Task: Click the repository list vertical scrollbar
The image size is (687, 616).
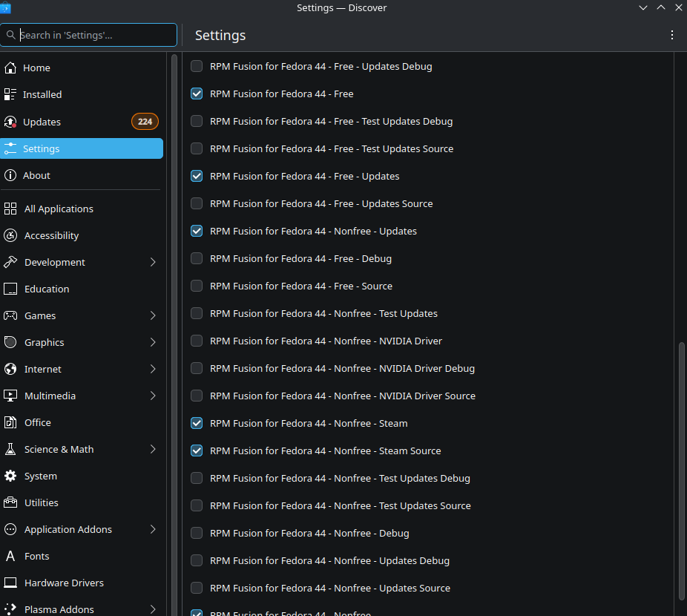Action: point(681,471)
